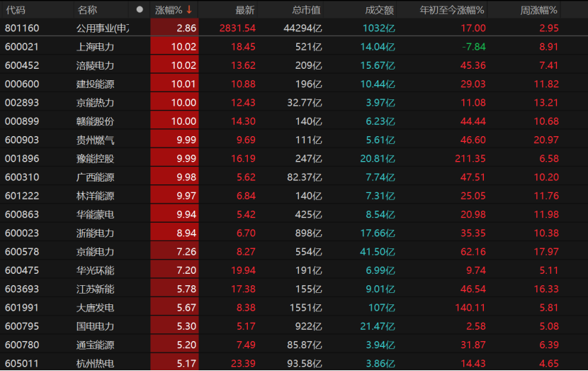Click 涨幅 cell 2.86 for index

pyautogui.click(x=175, y=28)
